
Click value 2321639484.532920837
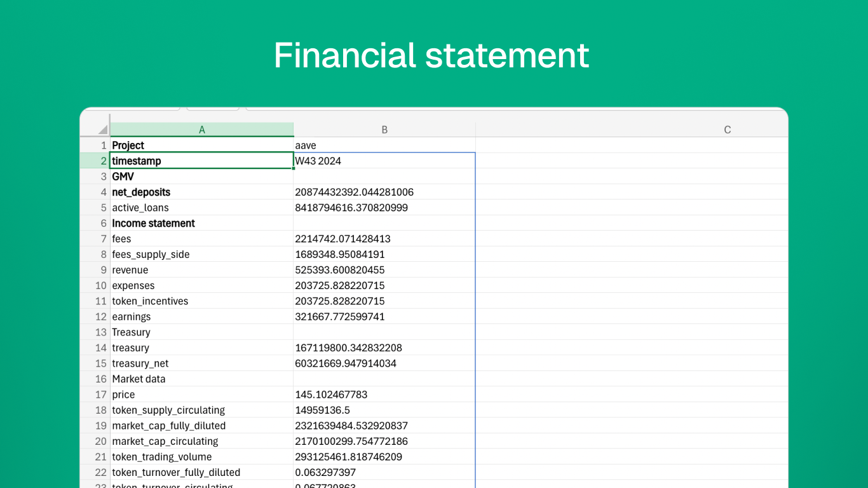coord(384,426)
